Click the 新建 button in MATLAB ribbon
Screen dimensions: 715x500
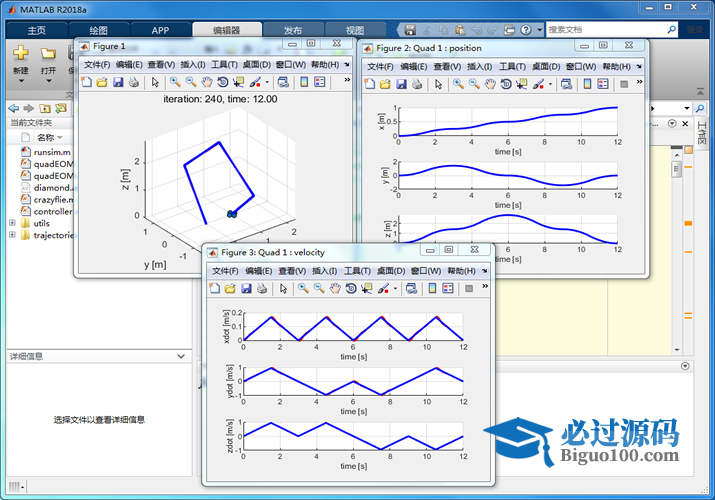click(x=20, y=58)
